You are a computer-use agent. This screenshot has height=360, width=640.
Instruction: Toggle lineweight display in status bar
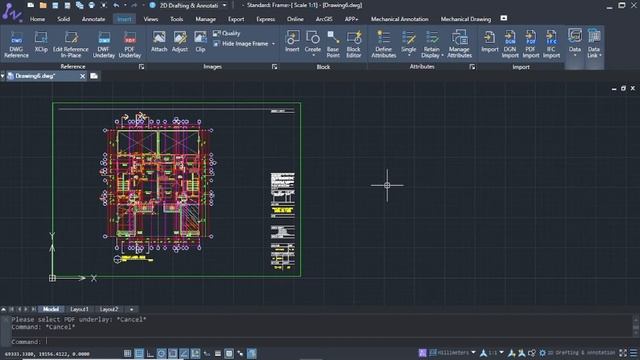pos(218,353)
